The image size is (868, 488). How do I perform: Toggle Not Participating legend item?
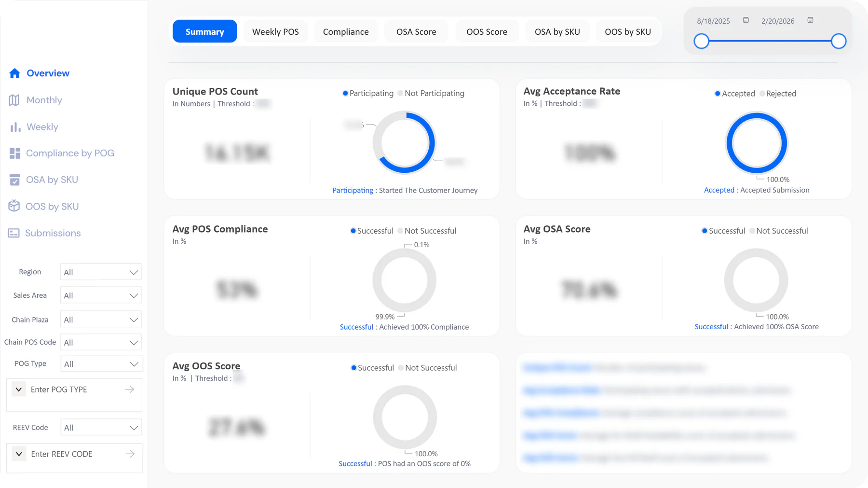pos(431,93)
